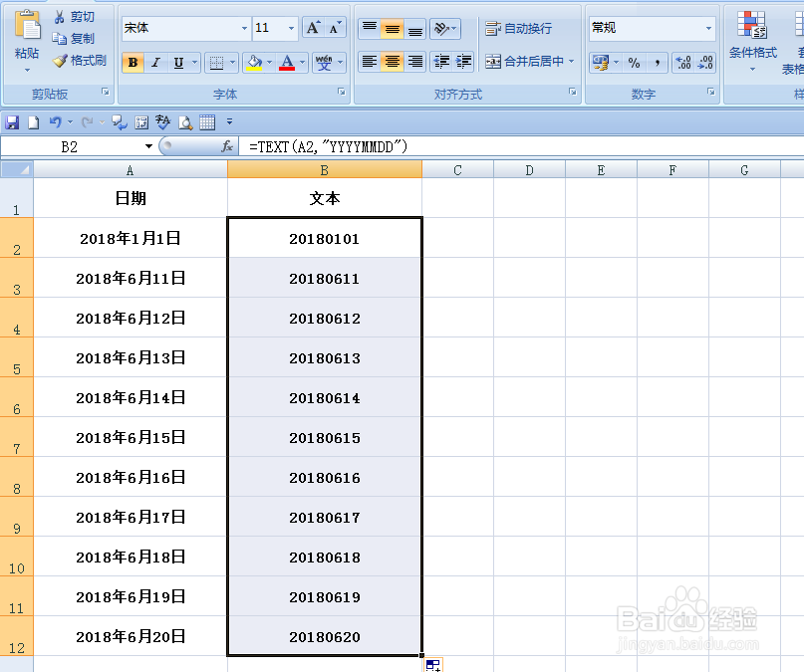The image size is (804, 672).
Task: Click Merge and Center (合并后居中) button
Action: (x=524, y=62)
